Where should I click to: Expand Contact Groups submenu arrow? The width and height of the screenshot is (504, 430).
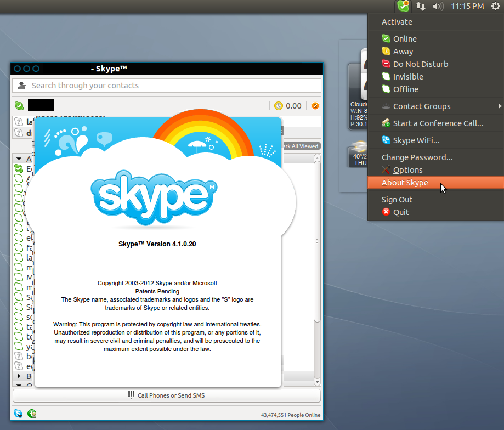[x=500, y=106]
